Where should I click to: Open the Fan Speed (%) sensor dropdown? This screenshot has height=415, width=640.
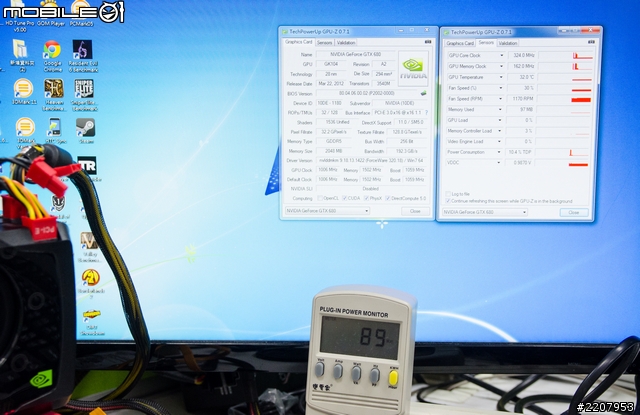pyautogui.click(x=501, y=88)
